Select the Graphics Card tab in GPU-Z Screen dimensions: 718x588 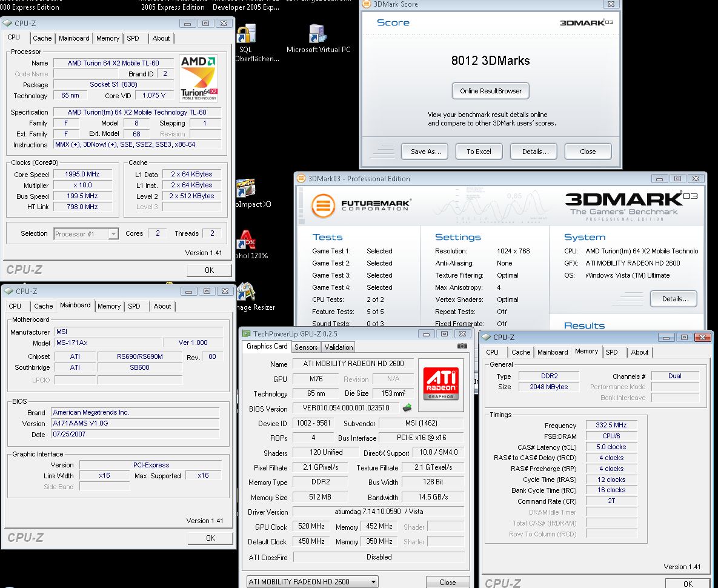coord(267,346)
